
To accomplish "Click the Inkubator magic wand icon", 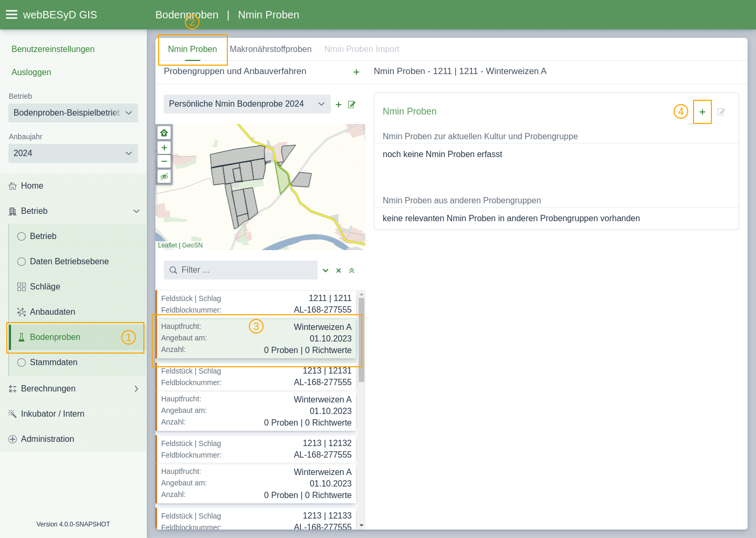I will click(13, 414).
